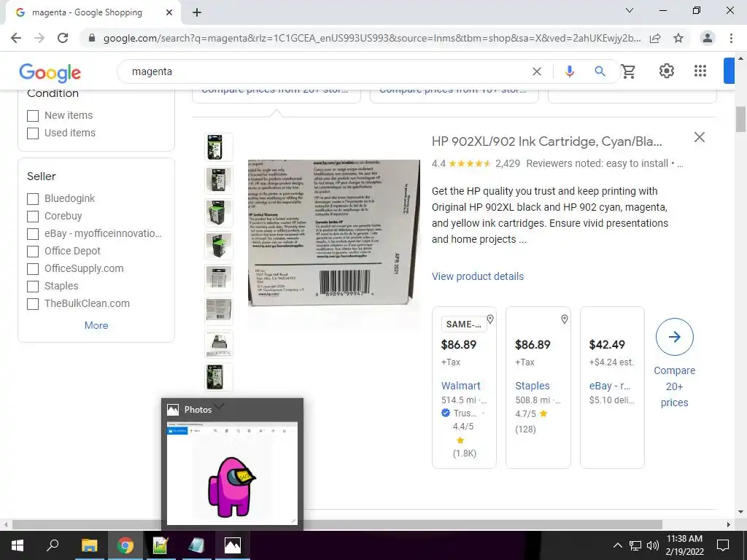Tick the Bluedogink seller checkbox
The width and height of the screenshot is (747, 560).
click(x=33, y=198)
